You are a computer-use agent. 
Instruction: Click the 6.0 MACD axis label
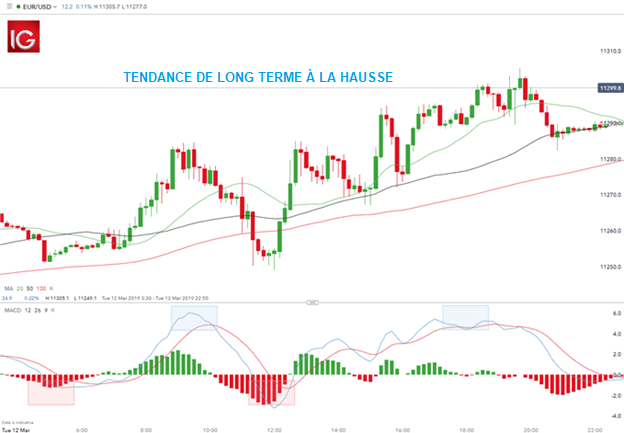[617, 314]
